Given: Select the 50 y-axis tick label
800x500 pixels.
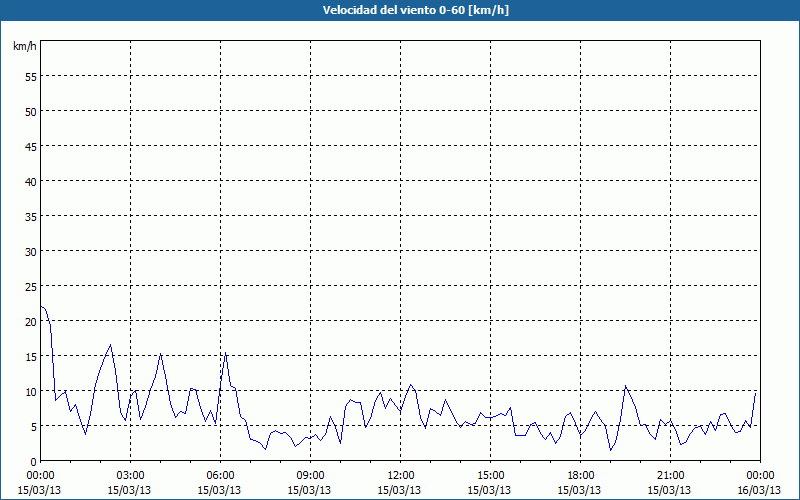Looking at the screenshot, I should 31,112.
